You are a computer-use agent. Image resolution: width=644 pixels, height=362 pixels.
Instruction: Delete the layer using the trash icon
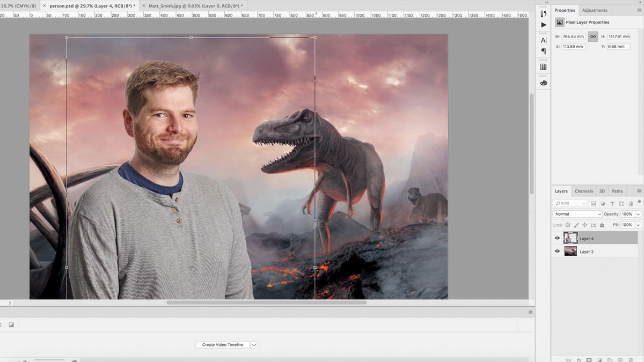[631, 359]
